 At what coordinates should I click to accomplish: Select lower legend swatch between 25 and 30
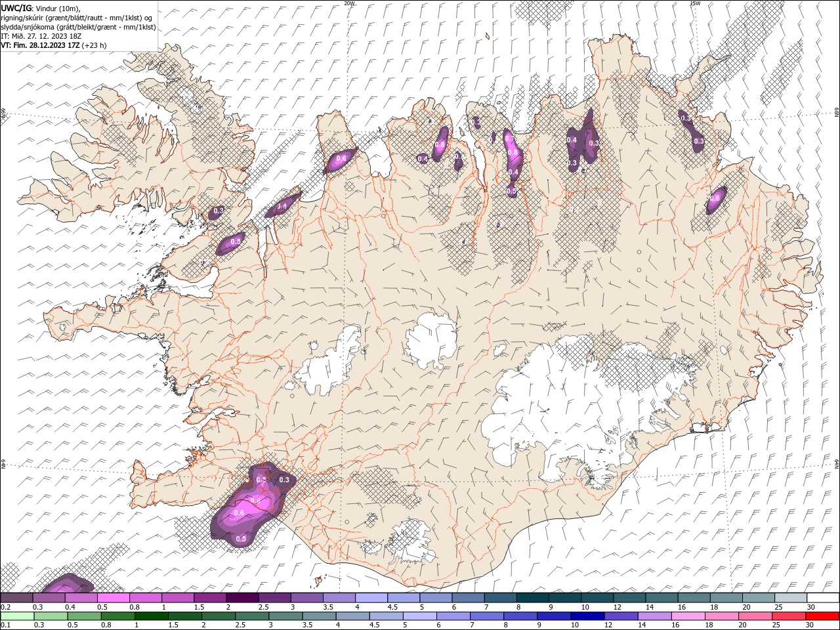click(x=788, y=616)
